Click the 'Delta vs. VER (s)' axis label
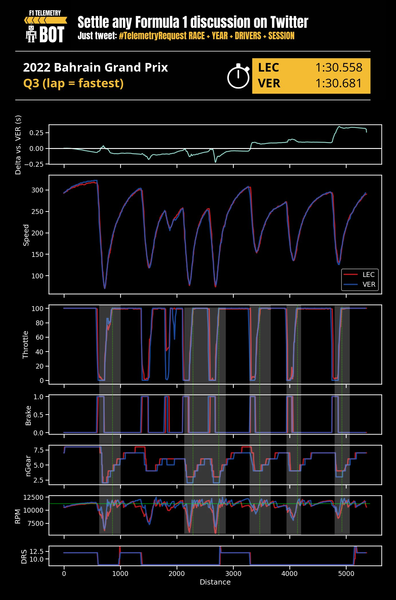This screenshot has width=396, height=600. (18, 145)
